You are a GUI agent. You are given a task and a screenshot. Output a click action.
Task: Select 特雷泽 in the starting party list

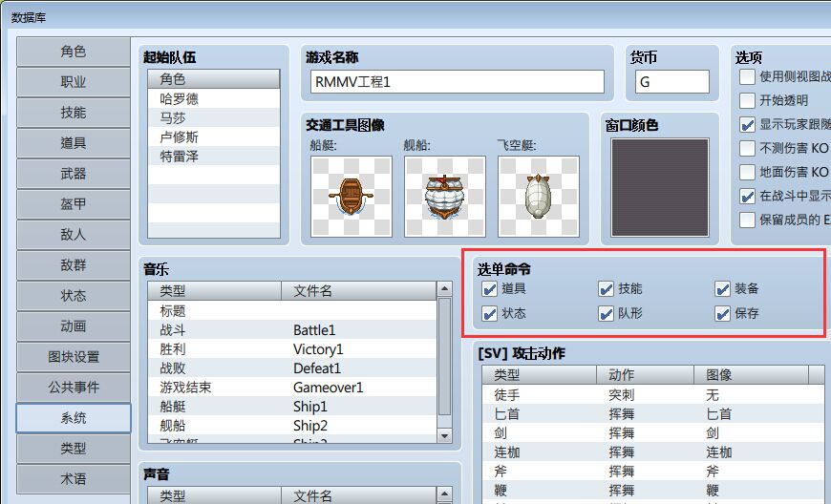click(214, 157)
